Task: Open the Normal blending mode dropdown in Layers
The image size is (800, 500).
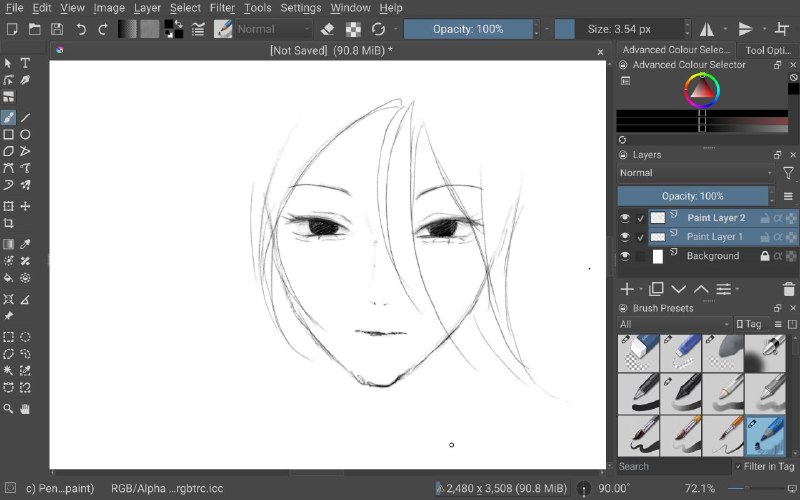Action: 696,173
